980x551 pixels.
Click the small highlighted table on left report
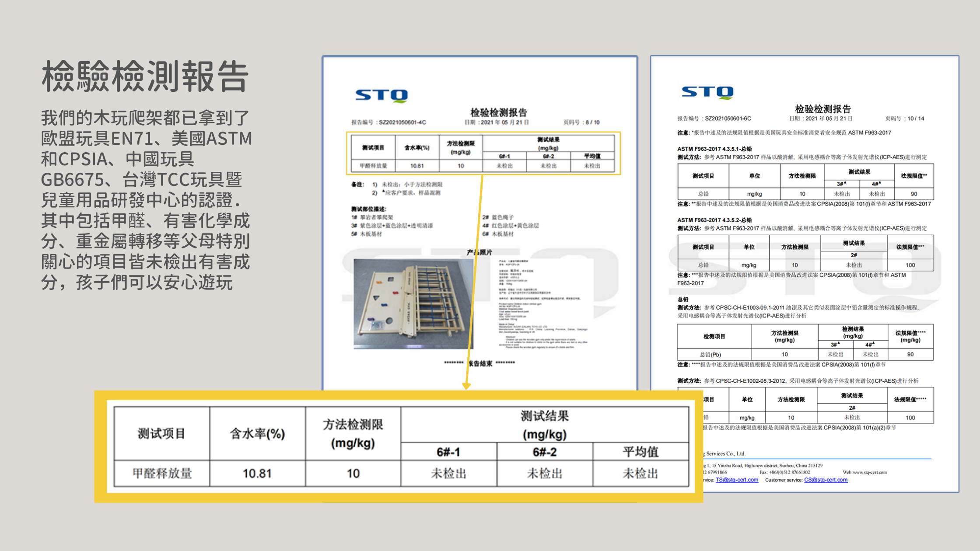[x=483, y=153]
